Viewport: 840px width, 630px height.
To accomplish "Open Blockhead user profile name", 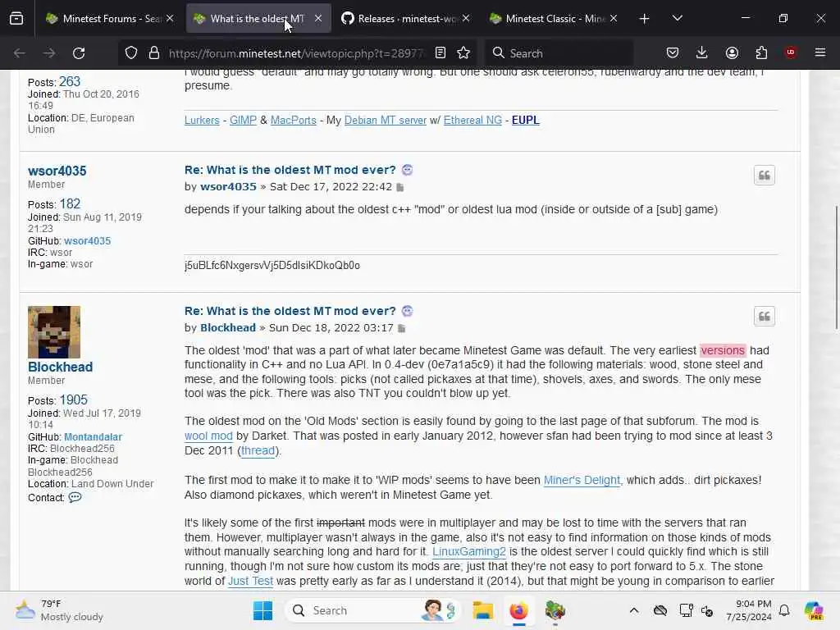I will (x=60, y=367).
